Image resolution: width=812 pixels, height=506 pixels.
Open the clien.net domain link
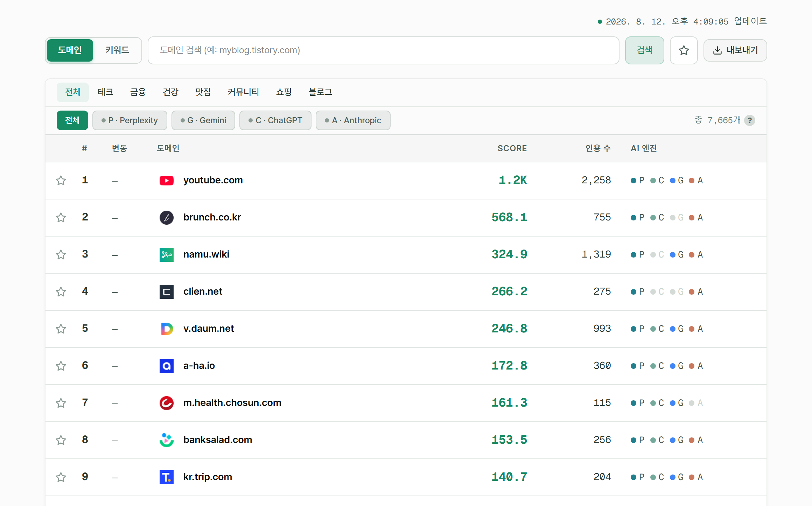coord(203,292)
